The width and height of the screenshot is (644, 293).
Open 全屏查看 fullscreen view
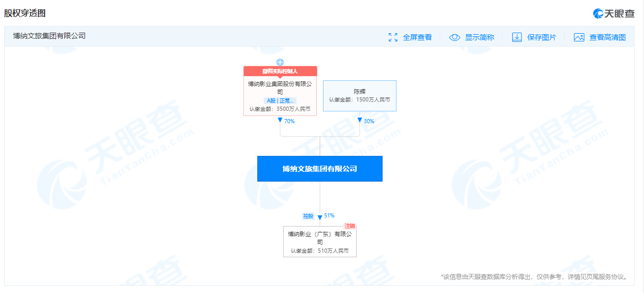click(417, 37)
